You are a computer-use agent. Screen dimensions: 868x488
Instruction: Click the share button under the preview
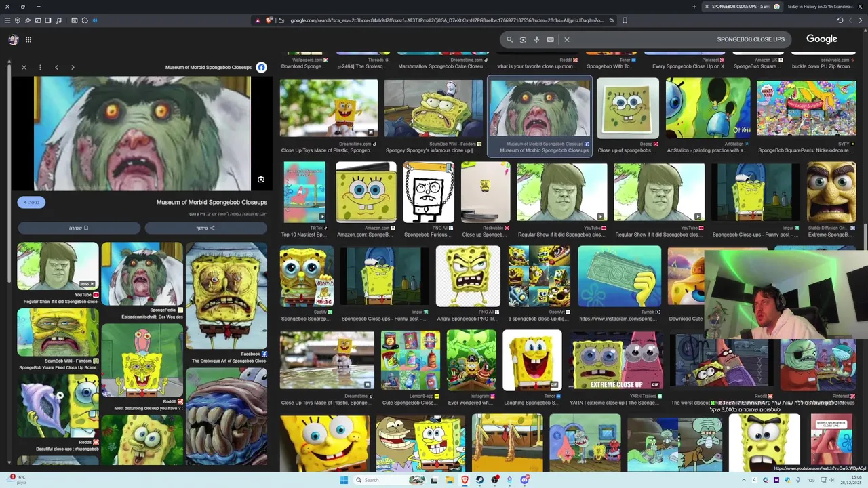click(x=205, y=228)
